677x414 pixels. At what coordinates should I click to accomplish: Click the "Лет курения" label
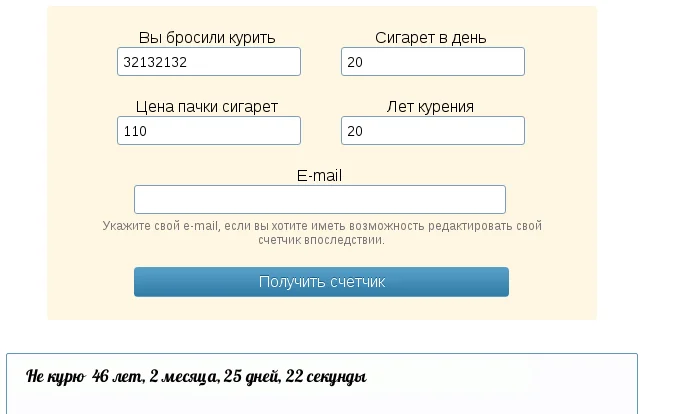point(430,107)
